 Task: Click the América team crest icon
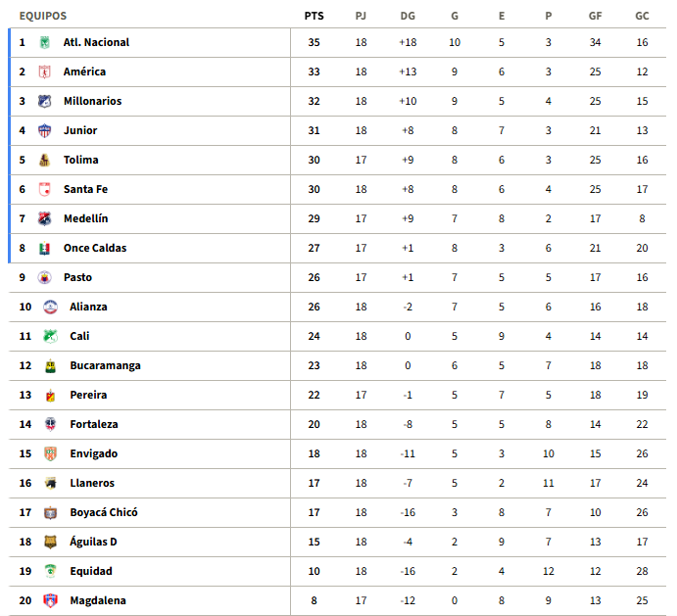(x=44, y=71)
